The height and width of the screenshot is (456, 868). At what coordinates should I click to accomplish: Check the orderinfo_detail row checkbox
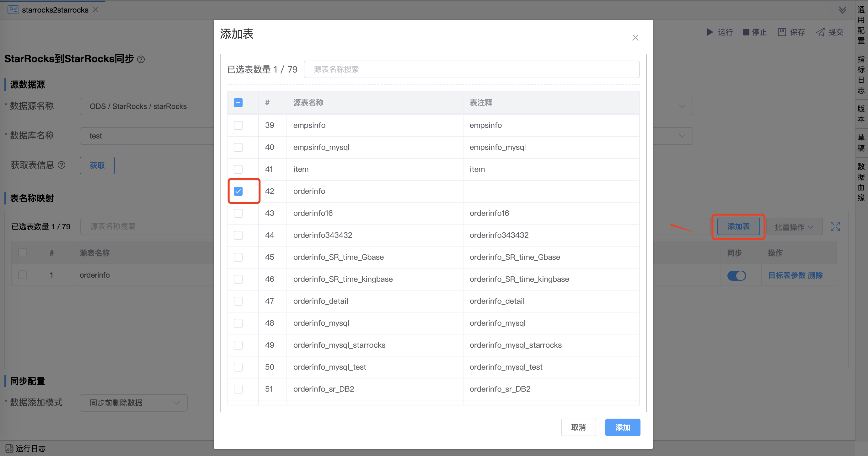pos(238,301)
